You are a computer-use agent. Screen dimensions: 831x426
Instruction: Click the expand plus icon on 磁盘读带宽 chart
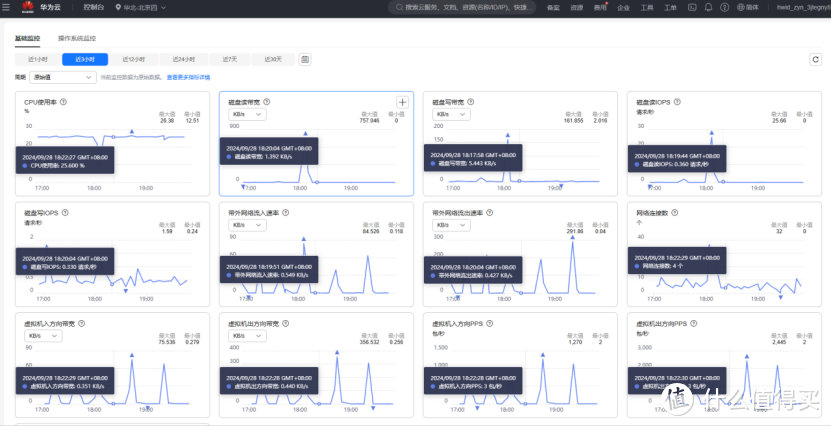[x=402, y=102]
